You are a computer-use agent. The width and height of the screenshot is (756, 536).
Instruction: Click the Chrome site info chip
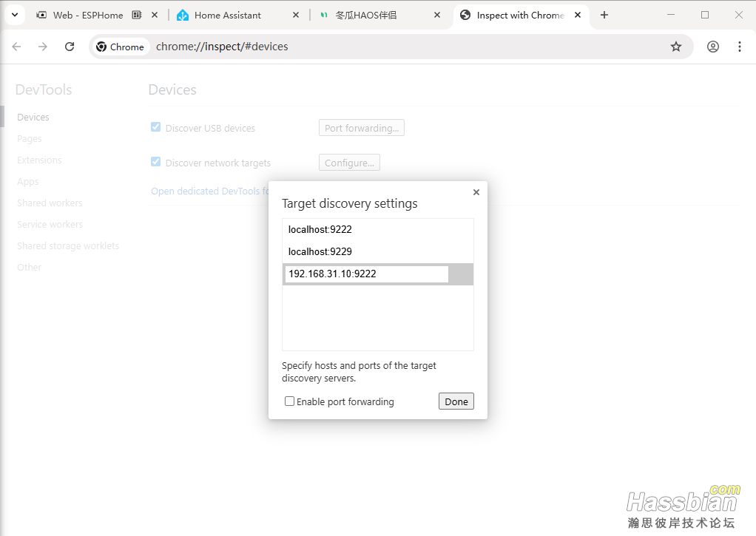[121, 47]
